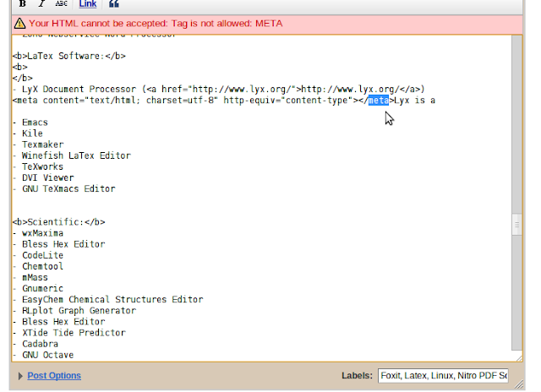The image size is (541, 392).
Task: Click the 'Scientific:' heading line
Action: [x=58, y=222]
